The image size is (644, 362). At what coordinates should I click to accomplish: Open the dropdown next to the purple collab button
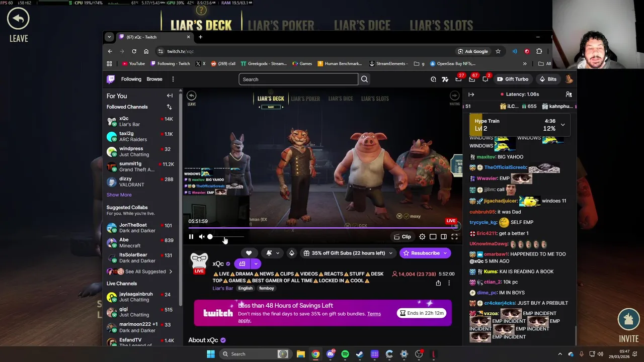click(x=256, y=263)
